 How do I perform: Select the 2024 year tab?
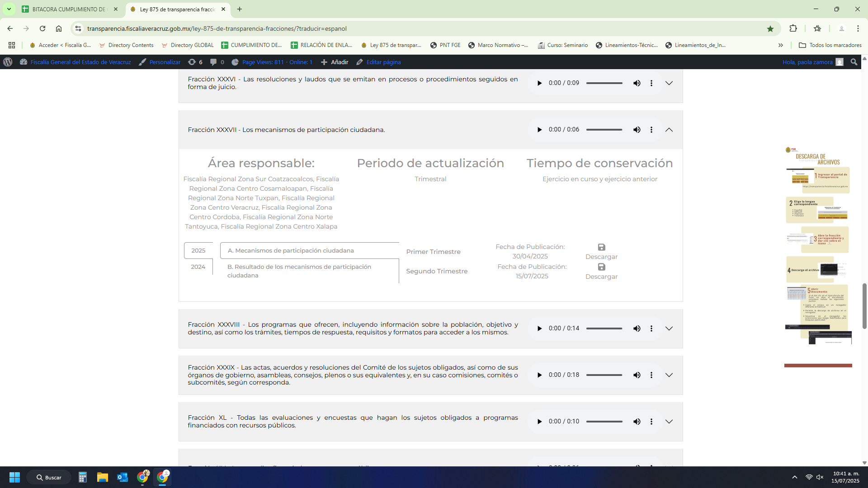[x=198, y=267]
